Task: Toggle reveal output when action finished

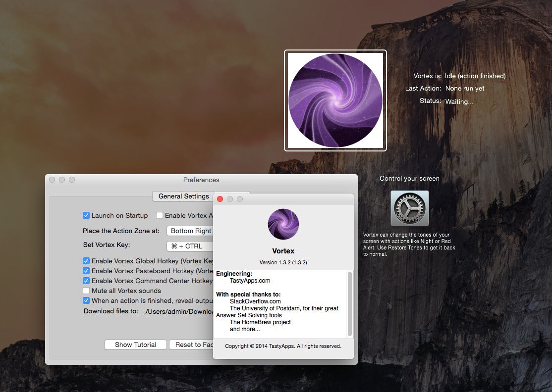Action: click(86, 300)
